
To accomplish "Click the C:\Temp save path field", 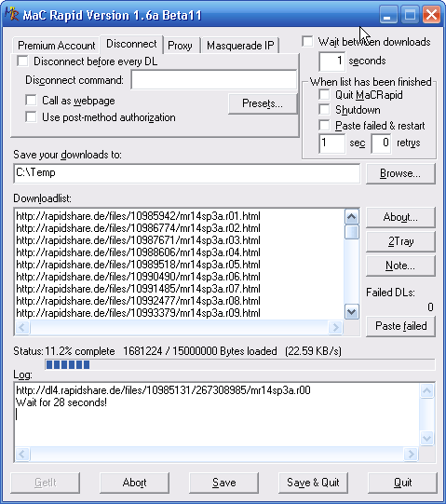I will (x=187, y=173).
